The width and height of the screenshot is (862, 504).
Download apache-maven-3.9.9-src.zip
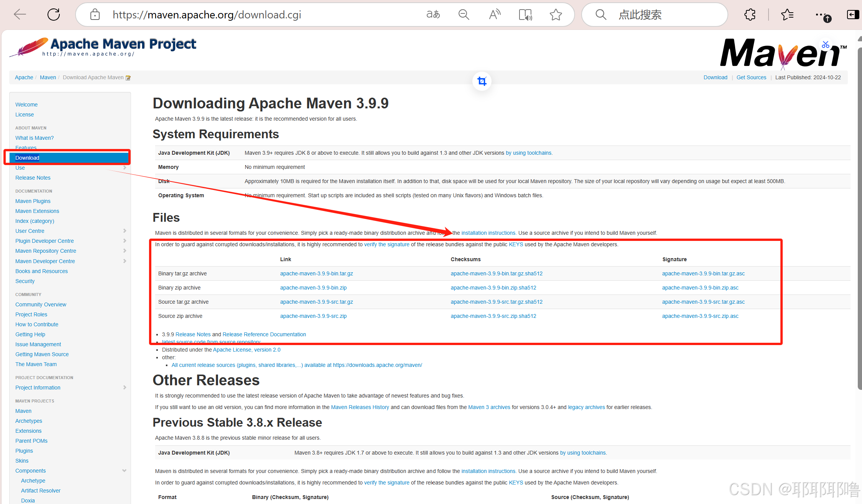click(x=313, y=316)
